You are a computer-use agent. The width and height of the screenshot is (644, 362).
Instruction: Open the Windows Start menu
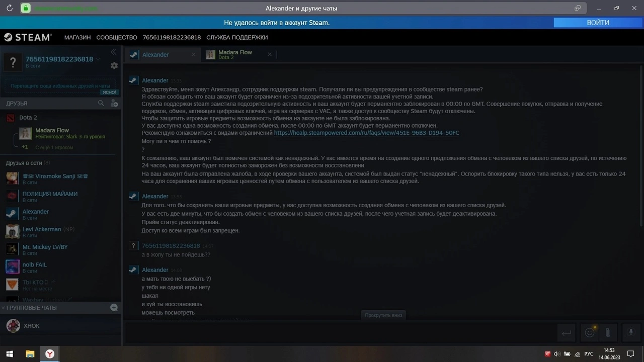pyautogui.click(x=9, y=354)
